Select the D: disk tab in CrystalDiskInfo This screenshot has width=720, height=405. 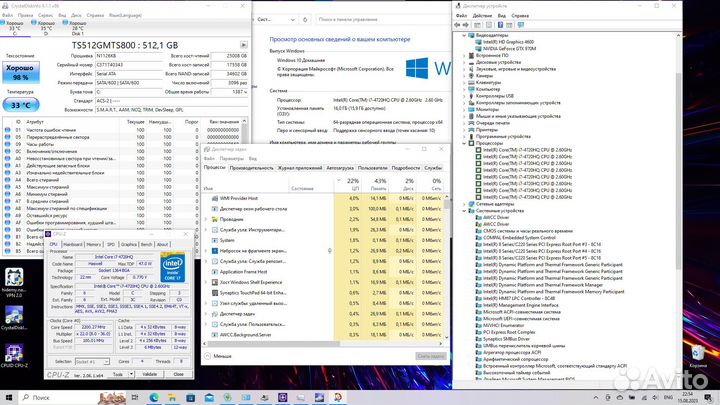(x=46, y=28)
